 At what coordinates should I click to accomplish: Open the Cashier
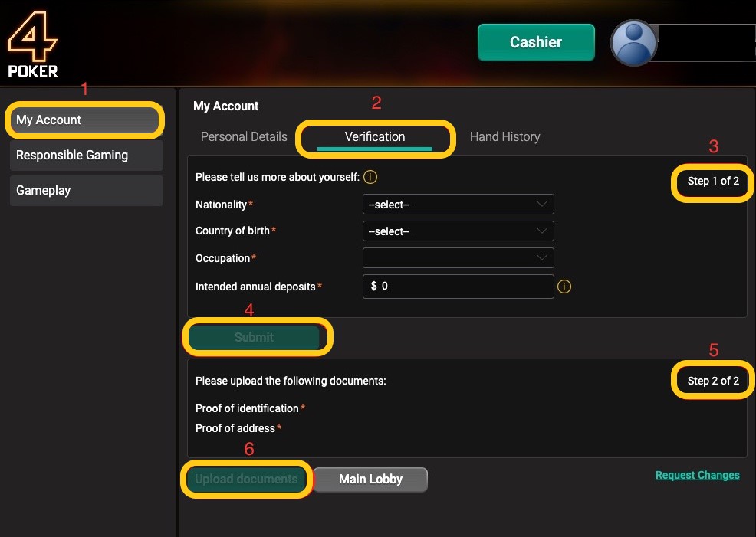(536, 42)
